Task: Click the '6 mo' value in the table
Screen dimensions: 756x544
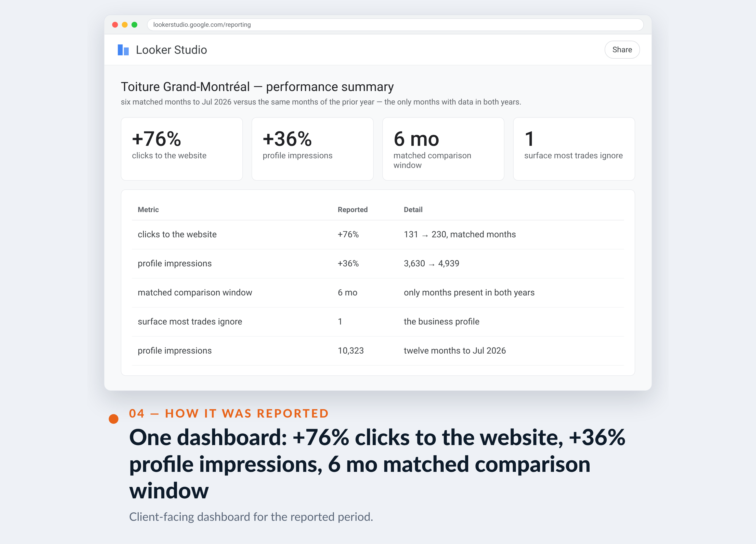Action: click(347, 292)
